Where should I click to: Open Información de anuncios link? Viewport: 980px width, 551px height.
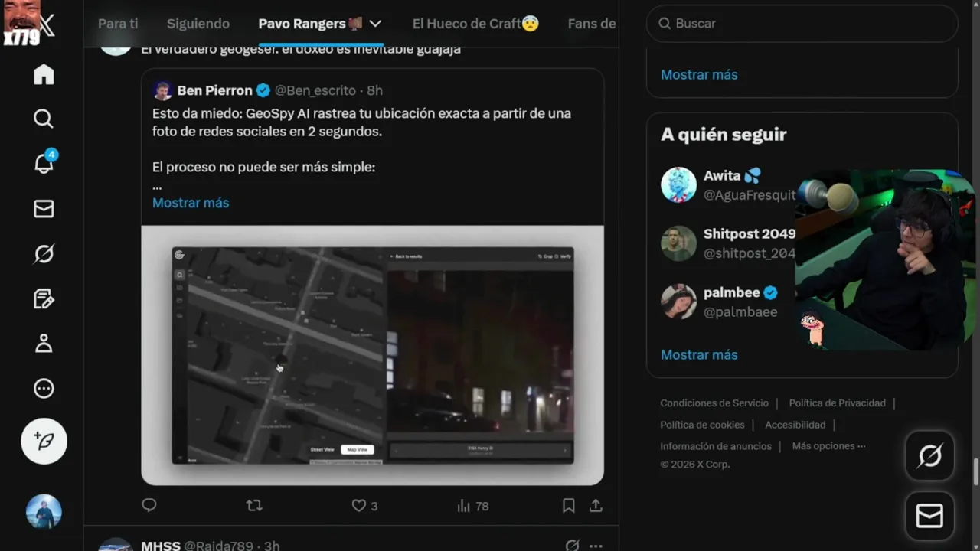(x=716, y=446)
